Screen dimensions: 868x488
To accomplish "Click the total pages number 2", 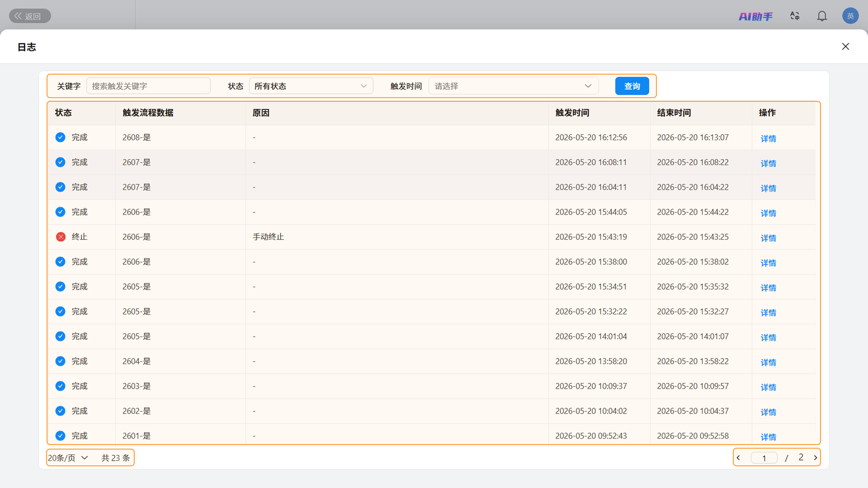I will tap(801, 457).
